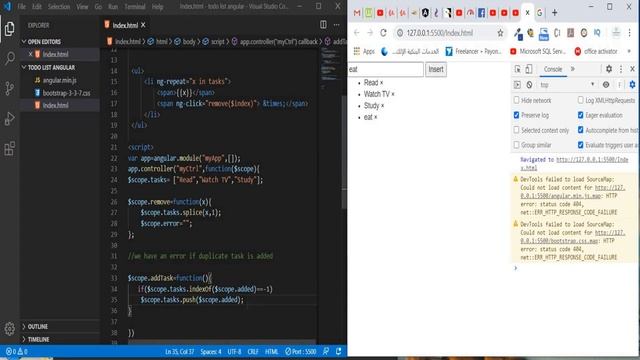Open the Terminal menu
The image size is (640, 360).
(135, 7)
